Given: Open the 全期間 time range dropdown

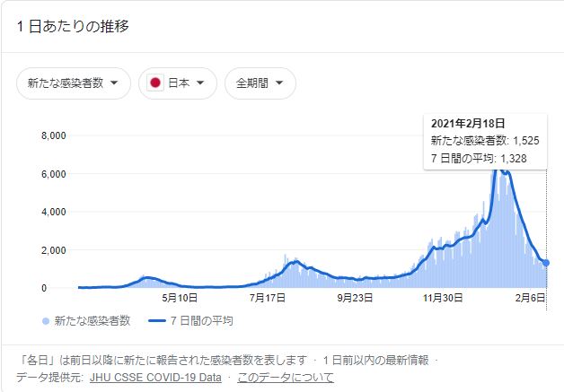Looking at the screenshot, I should tap(260, 83).
